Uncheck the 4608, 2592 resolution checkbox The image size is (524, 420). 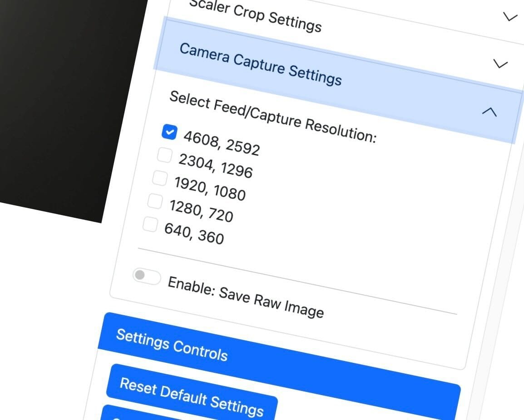[169, 132]
